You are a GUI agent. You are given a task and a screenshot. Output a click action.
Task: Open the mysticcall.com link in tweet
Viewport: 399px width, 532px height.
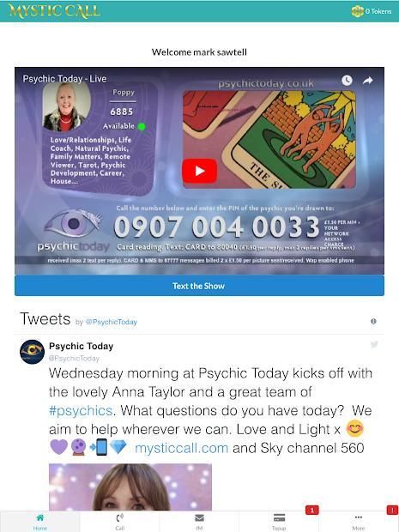pos(182,448)
